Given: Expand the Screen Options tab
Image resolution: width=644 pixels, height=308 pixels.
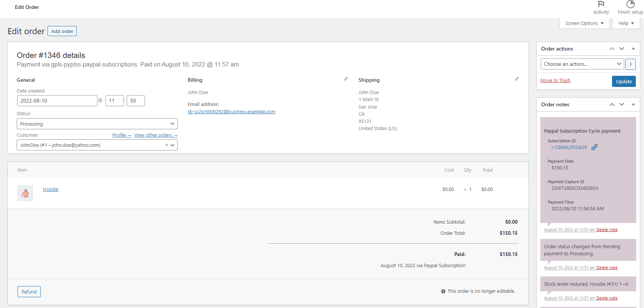Looking at the screenshot, I should click(584, 23).
